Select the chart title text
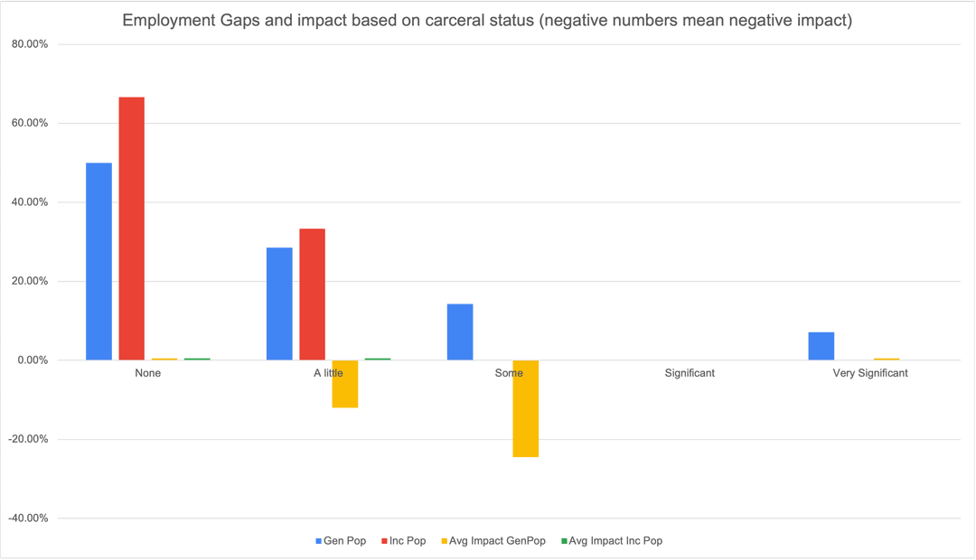Image resolution: width=976 pixels, height=560 pixels. 487,21
